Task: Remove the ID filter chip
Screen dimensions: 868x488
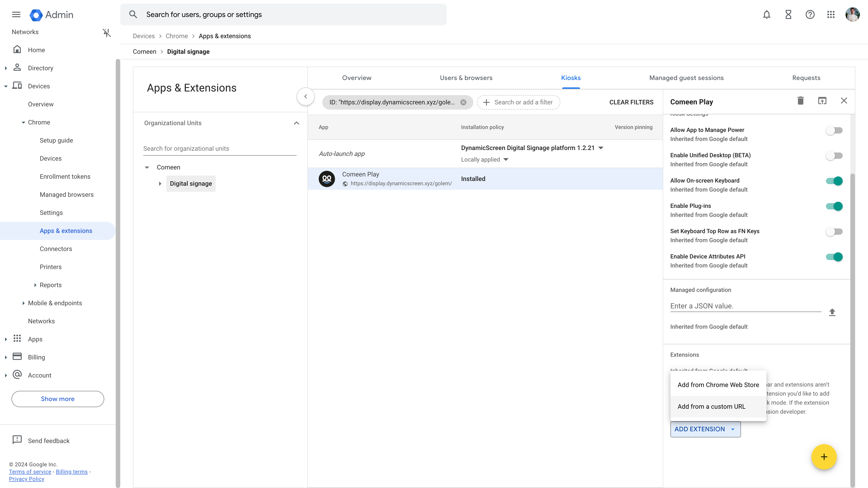Action: pos(463,102)
